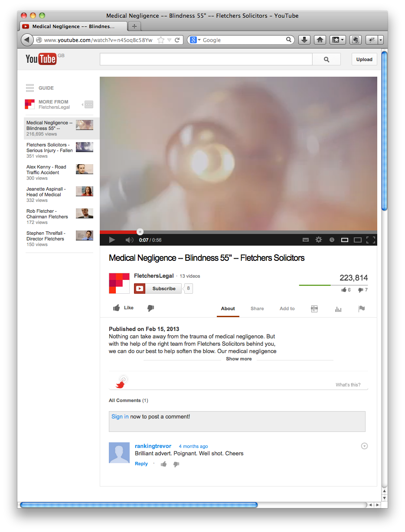The image size is (405, 532).
Task: Click the Upload button
Action: coord(364,59)
